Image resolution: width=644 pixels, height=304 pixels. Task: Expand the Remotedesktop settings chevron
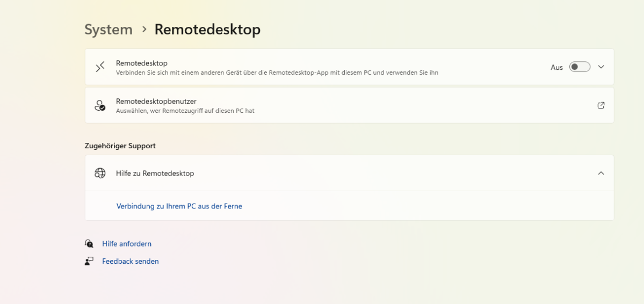point(601,67)
